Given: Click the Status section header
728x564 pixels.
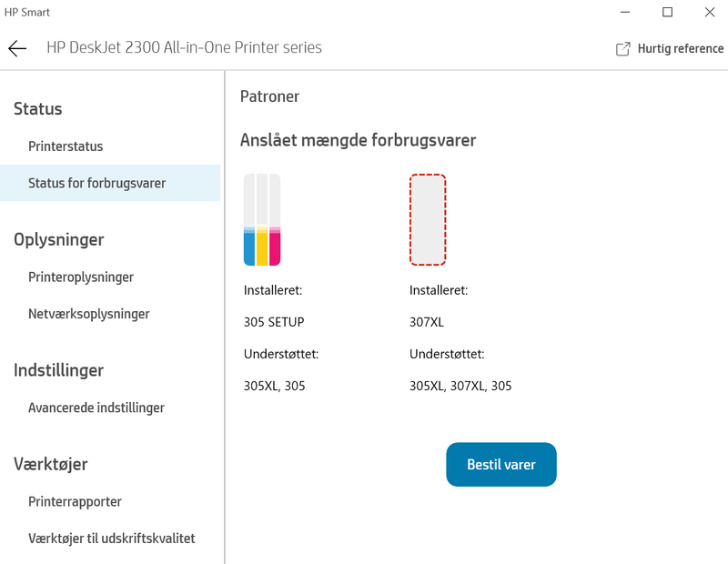Looking at the screenshot, I should (x=36, y=108).
